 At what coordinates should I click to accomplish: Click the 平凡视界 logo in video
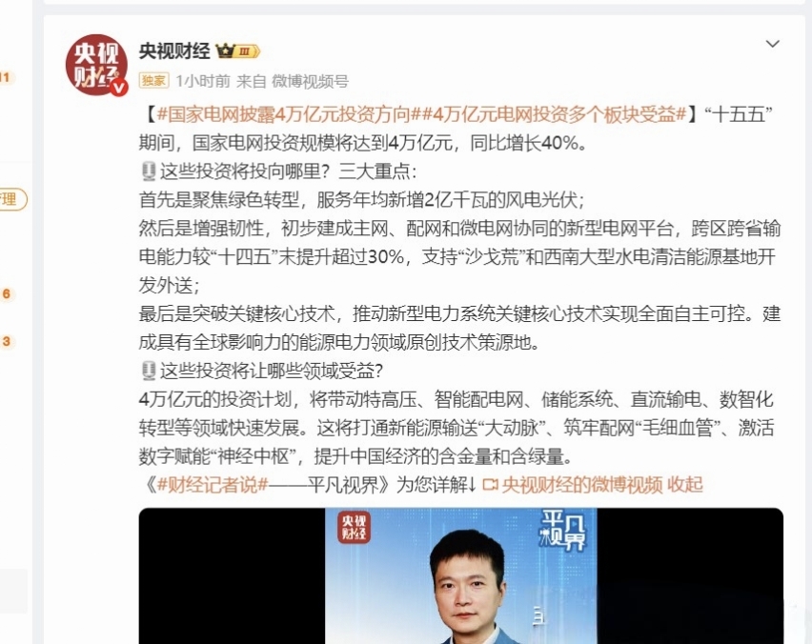(x=562, y=531)
